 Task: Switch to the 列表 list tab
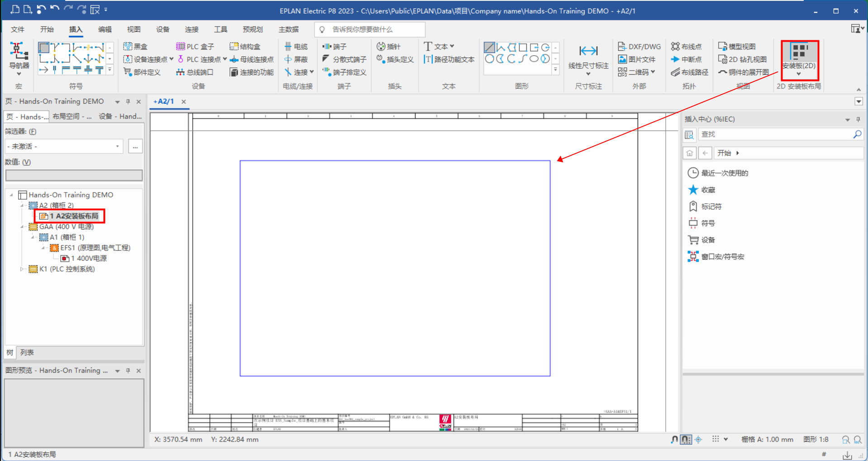(27, 352)
